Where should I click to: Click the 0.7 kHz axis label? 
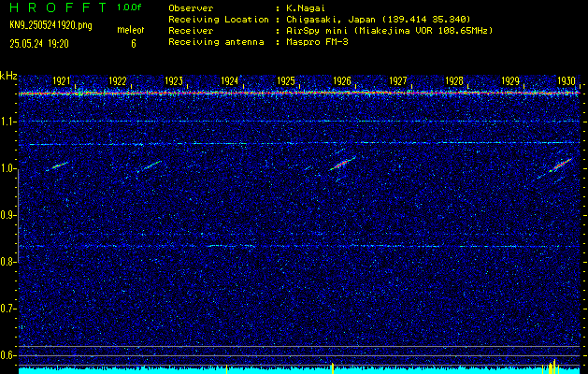point(8,309)
